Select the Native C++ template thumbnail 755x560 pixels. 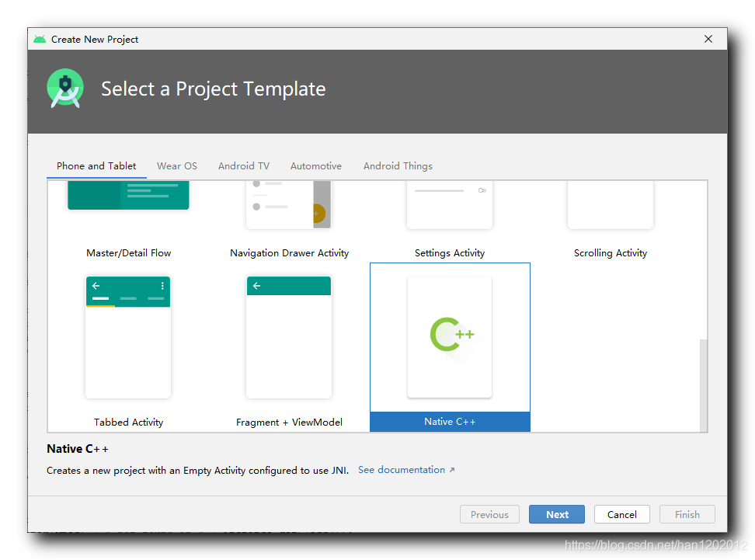click(x=449, y=337)
